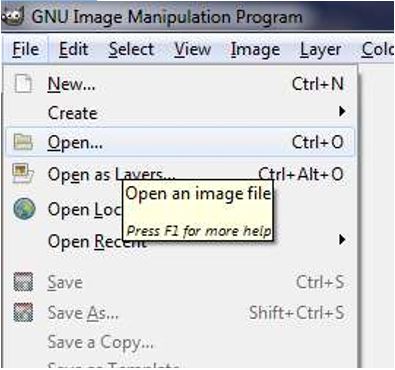The image size is (395, 370).
Task: Expand the Create submenu arrow
Action: point(342,111)
